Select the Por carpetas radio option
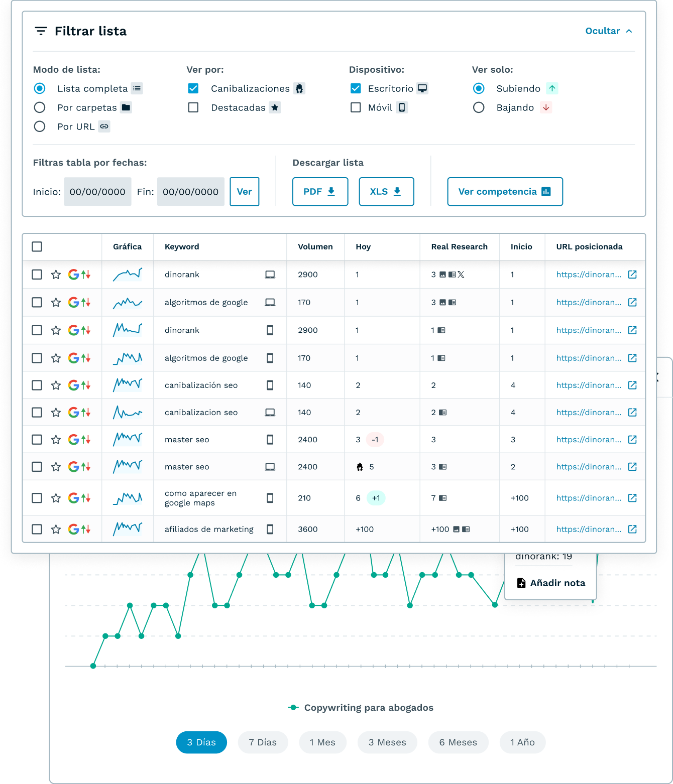This screenshot has height=784, width=673. tap(40, 107)
